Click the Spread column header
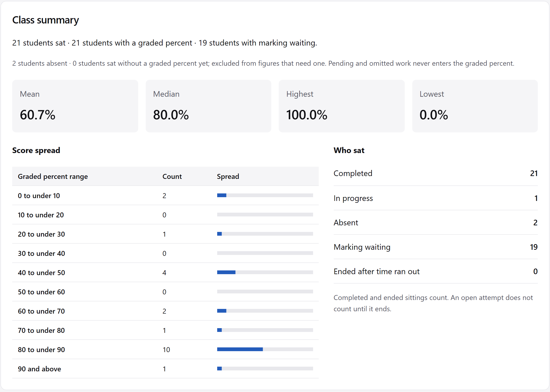 point(228,177)
